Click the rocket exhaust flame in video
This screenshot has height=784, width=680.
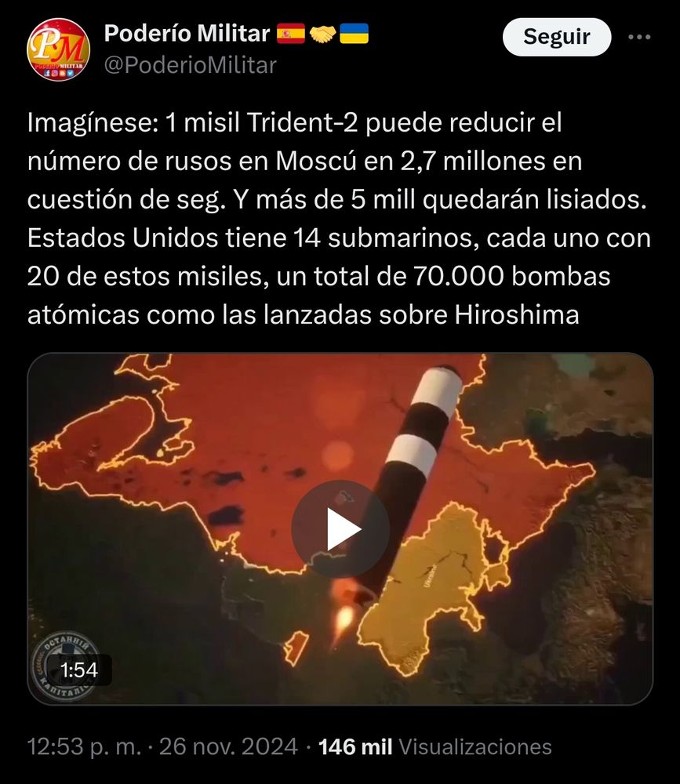pos(344,620)
